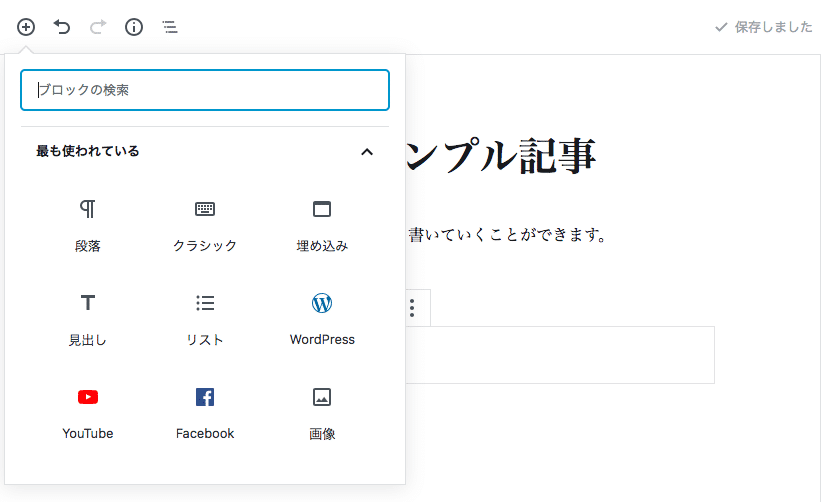
Task: Insert the YouTube embed block
Action: [x=87, y=414]
